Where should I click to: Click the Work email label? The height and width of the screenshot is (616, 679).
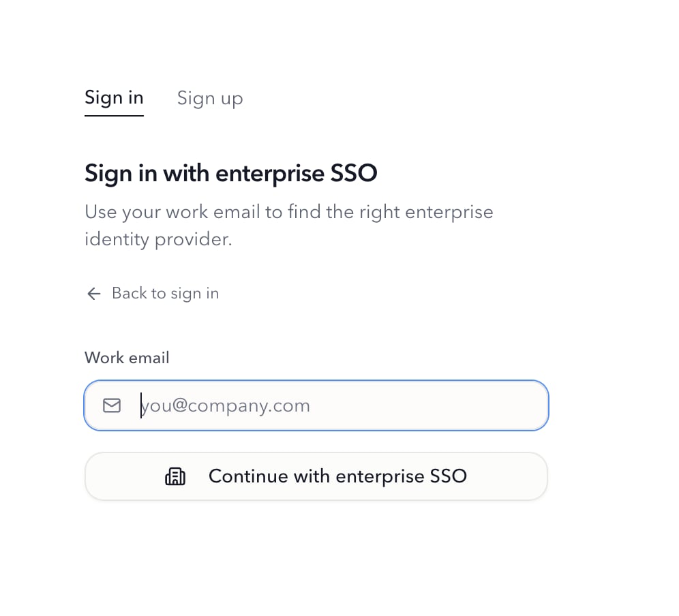pyautogui.click(x=127, y=358)
